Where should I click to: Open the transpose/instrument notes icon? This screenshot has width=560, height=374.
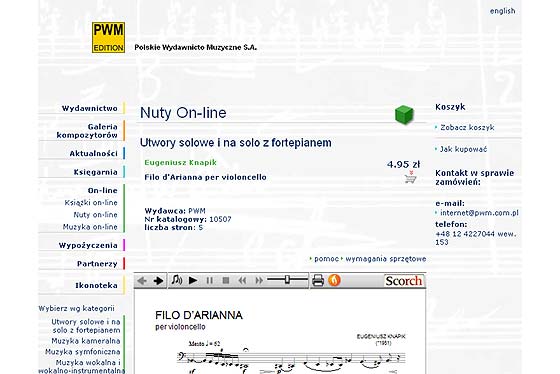tap(176, 280)
